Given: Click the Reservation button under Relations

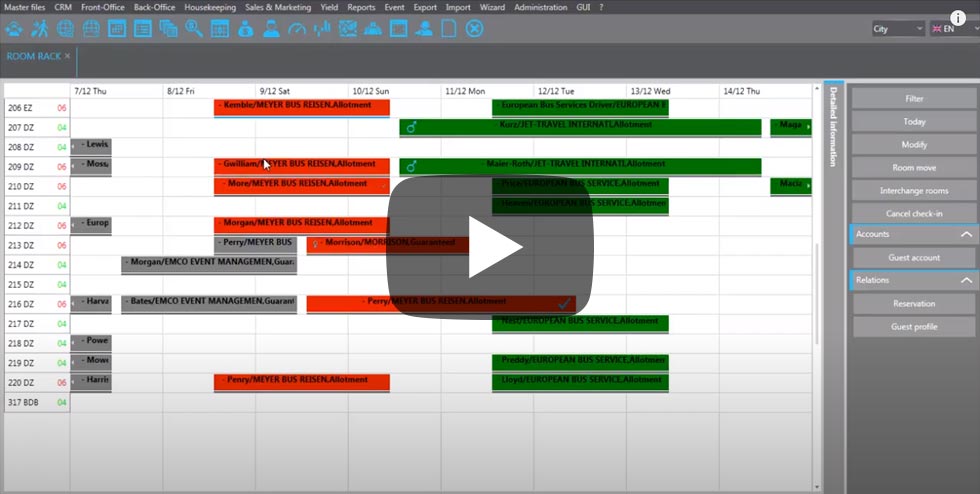Looking at the screenshot, I should (914, 303).
